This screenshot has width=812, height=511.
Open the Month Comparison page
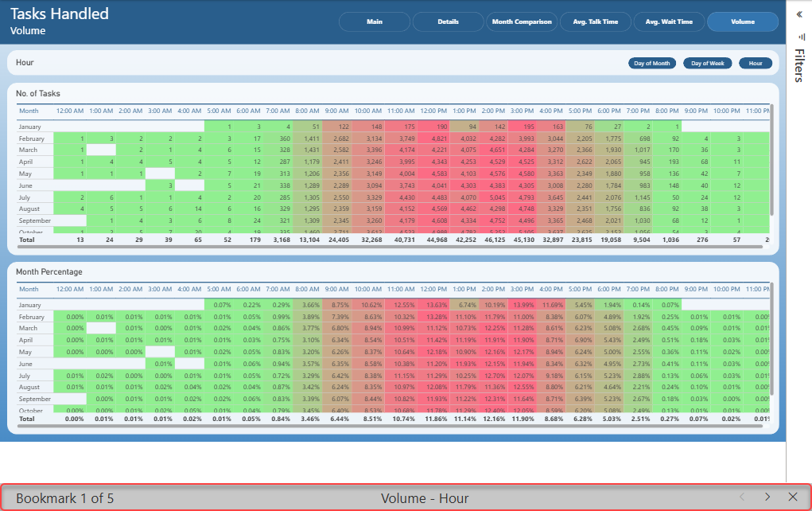click(x=522, y=21)
